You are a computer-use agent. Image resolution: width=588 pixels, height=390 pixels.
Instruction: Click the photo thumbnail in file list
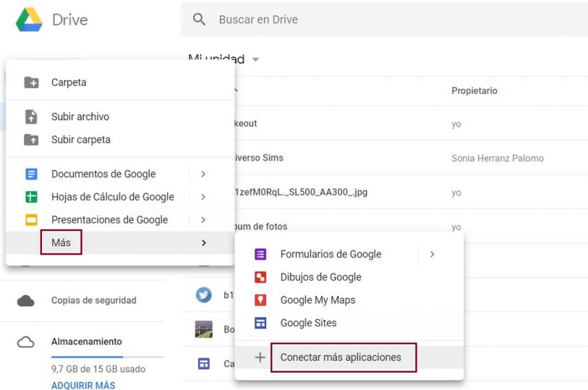(204, 329)
